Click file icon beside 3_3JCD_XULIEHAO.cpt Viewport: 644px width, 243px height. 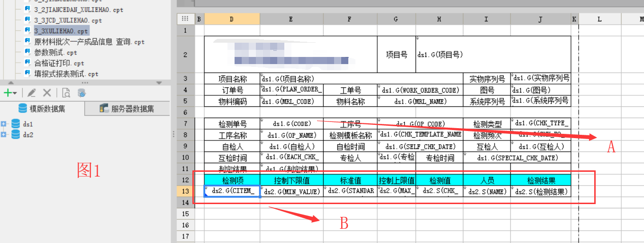tap(27, 20)
